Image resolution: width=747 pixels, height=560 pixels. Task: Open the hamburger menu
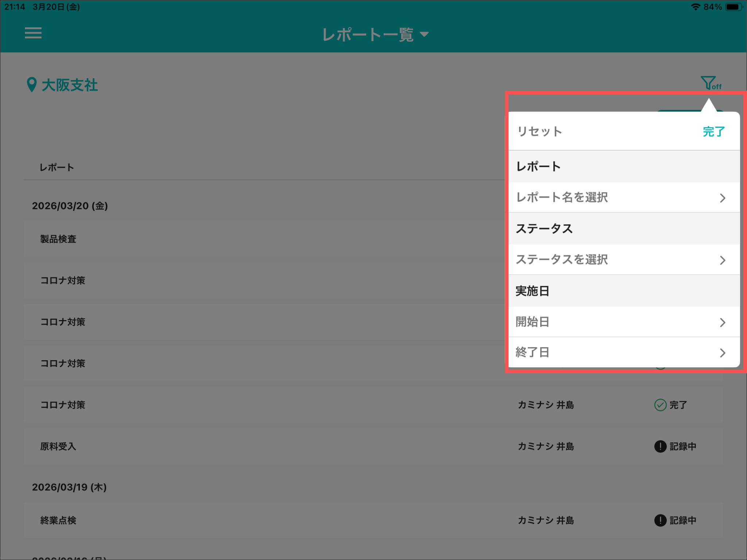point(33,33)
